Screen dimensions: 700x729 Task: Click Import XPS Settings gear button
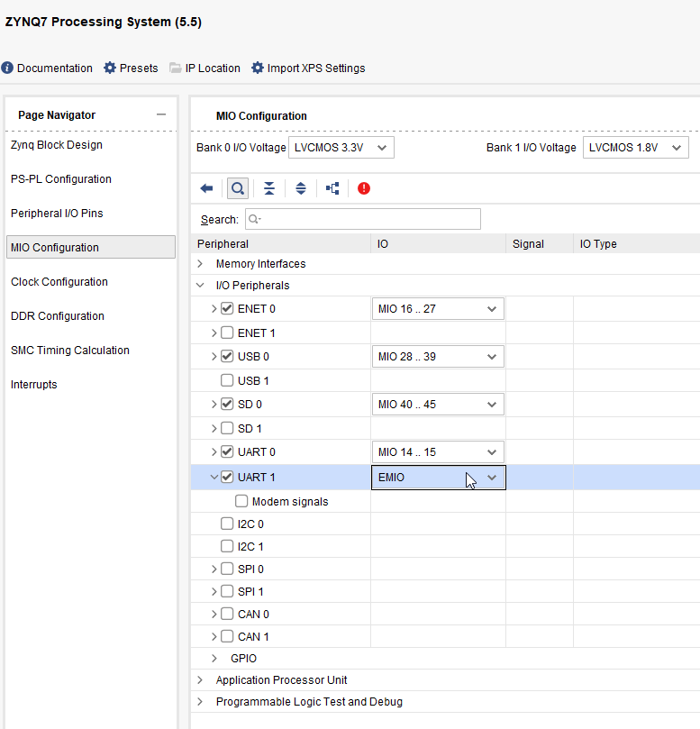pyautogui.click(x=308, y=68)
